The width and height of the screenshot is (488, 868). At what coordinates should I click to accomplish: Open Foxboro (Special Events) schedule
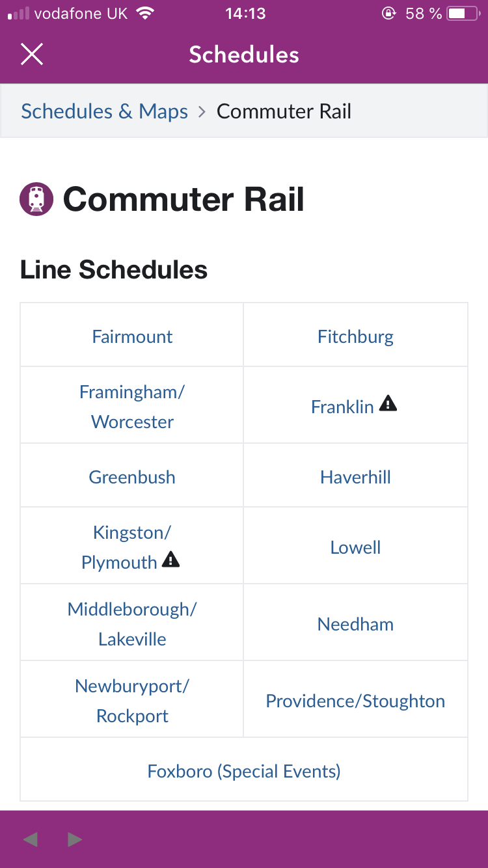[x=244, y=771]
